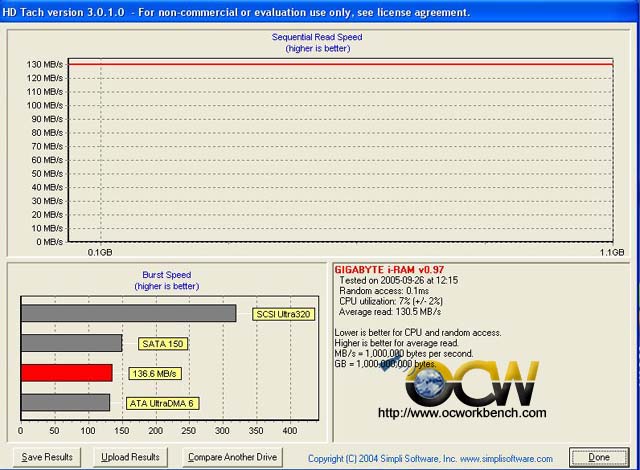640x470 pixels.
Task: Click the SATA 150 label
Action: click(x=163, y=344)
